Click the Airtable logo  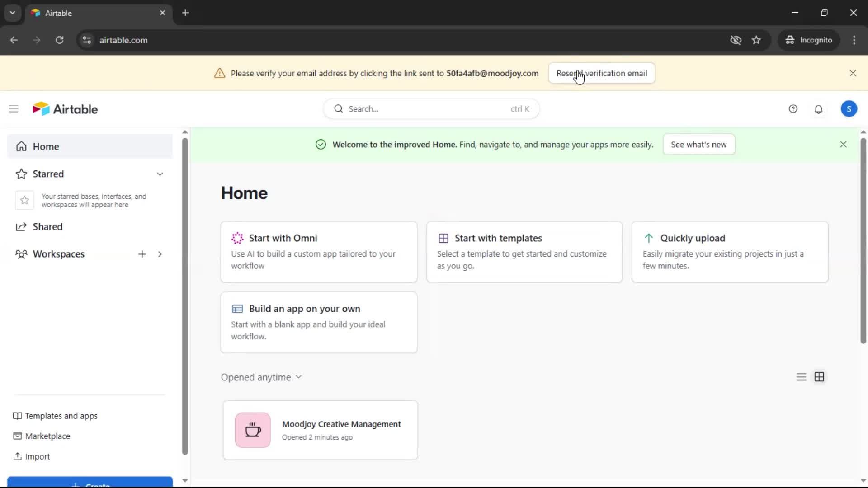click(65, 109)
